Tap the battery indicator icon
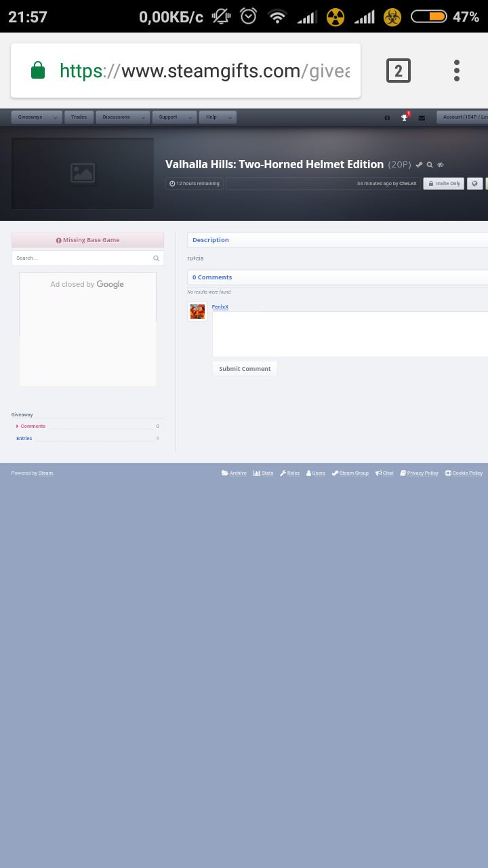Viewport: 488px width, 868px height. pos(429,16)
